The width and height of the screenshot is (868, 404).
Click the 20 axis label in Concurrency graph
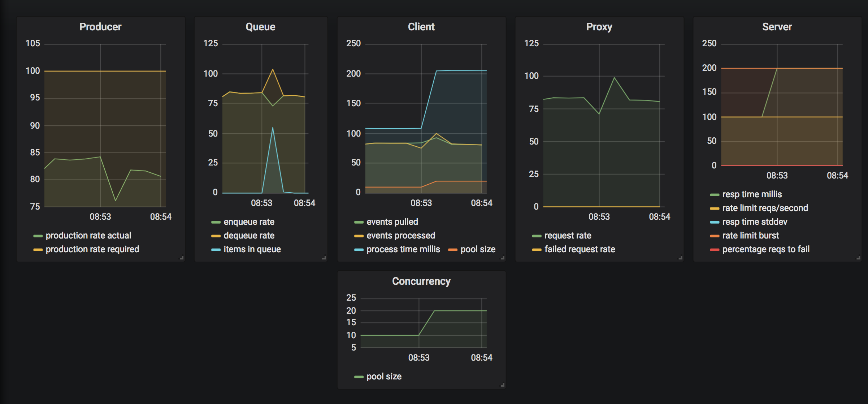point(351,311)
